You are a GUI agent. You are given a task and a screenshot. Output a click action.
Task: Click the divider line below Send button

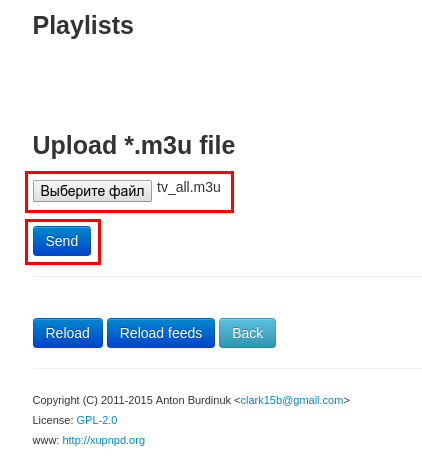[x=227, y=276]
